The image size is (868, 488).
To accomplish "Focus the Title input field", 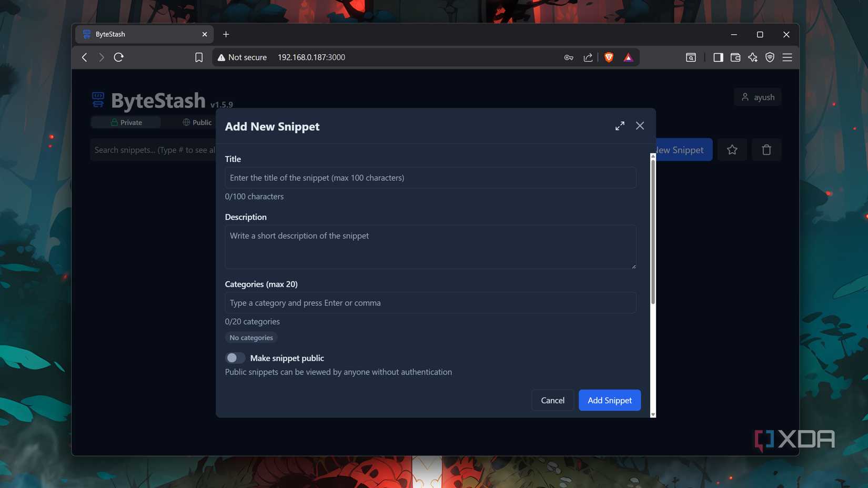I will click(x=430, y=178).
